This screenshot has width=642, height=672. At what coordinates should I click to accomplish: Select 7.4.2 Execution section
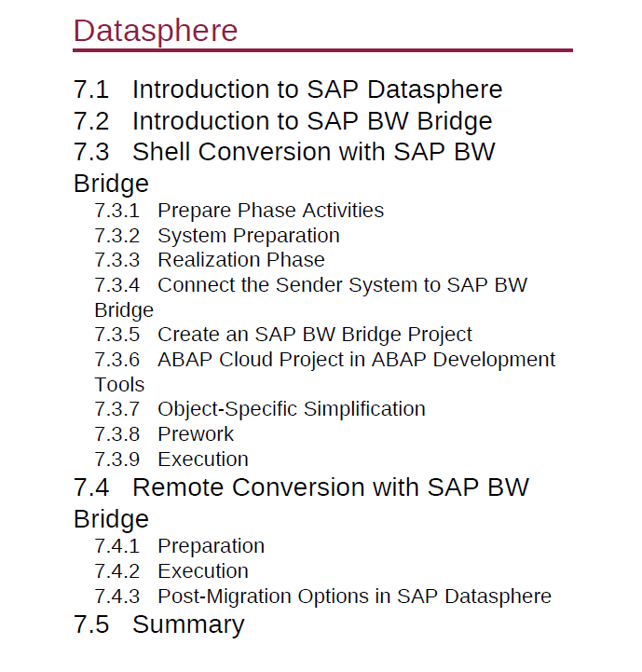[x=171, y=571]
